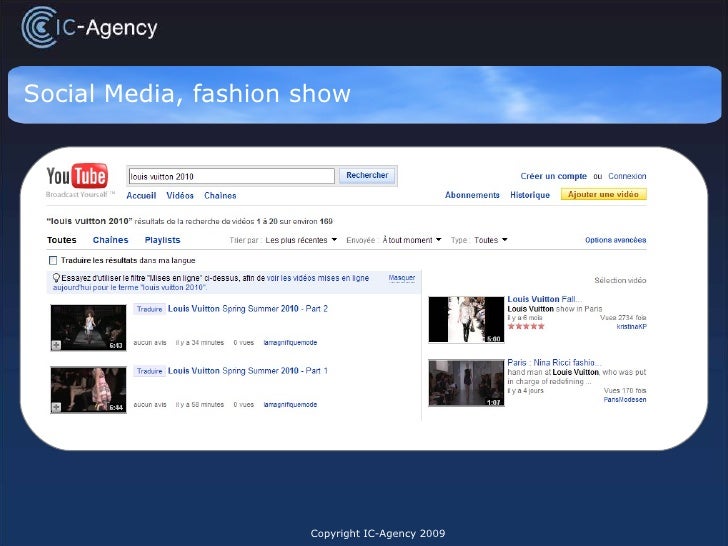This screenshot has height=546, width=728.
Task: Enable 'Traduire les résultats dans ma langue' checkbox
Action: pyautogui.click(x=52, y=259)
